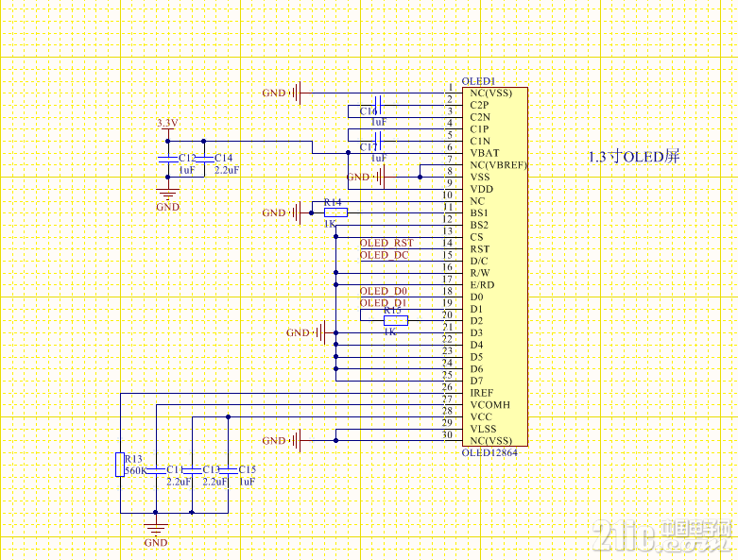
Task: Click the NC(VBREF) pin label
Action: click(498, 165)
